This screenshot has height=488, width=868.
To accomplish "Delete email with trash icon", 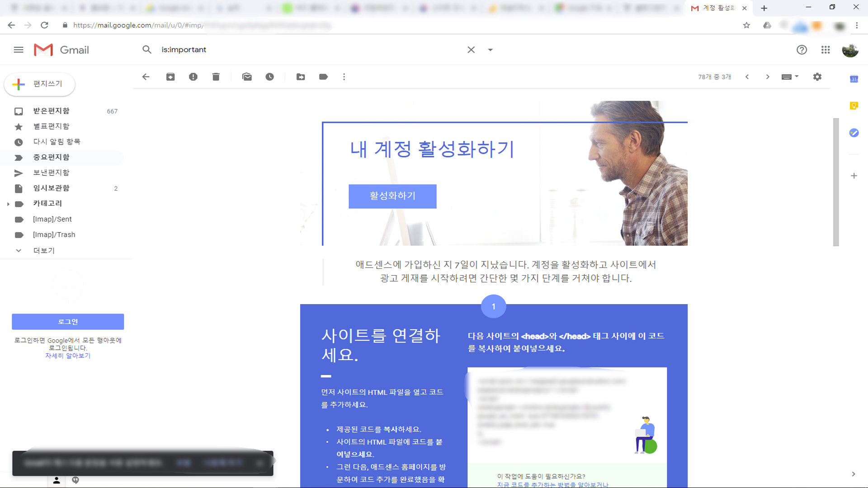I will click(x=216, y=77).
